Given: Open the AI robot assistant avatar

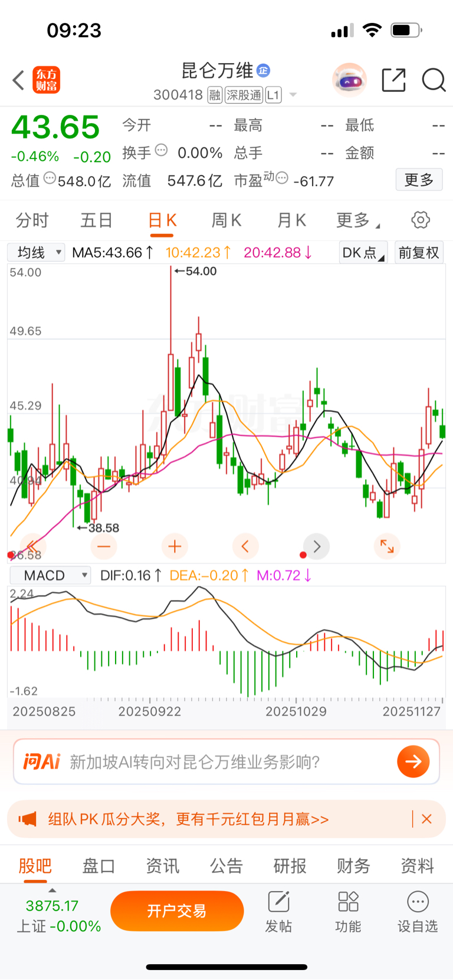Looking at the screenshot, I should [x=350, y=80].
